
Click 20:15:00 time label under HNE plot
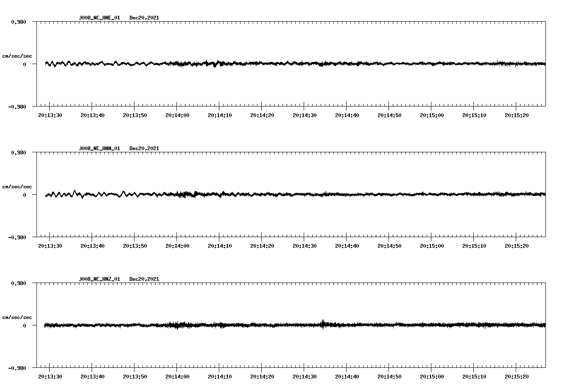(x=432, y=115)
